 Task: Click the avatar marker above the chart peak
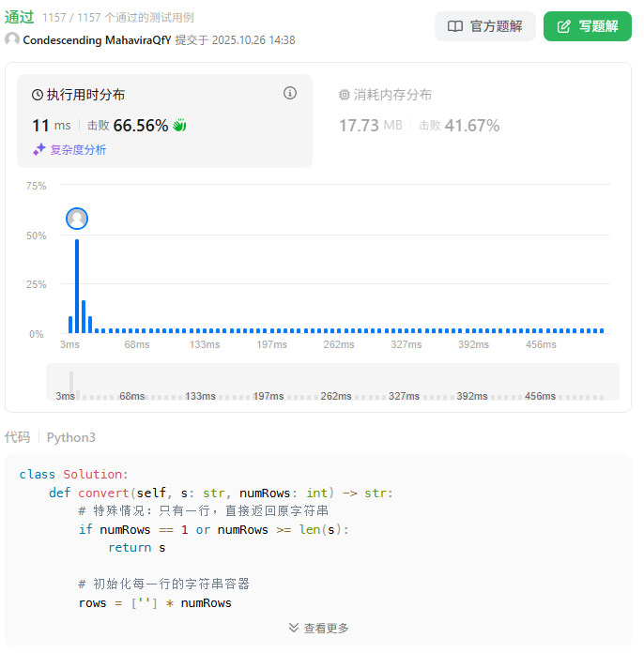click(77, 219)
